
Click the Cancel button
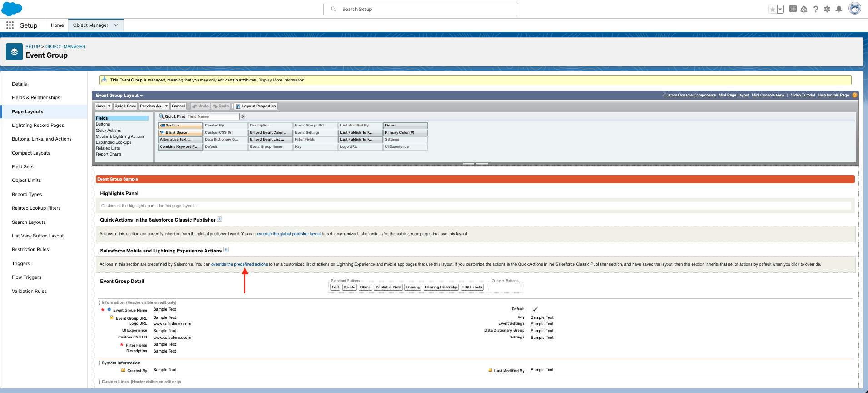point(178,106)
